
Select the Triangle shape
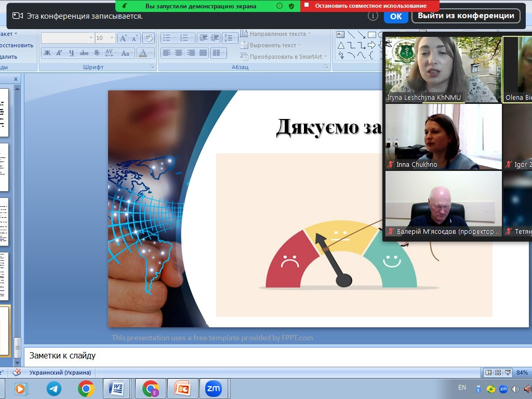point(341,45)
